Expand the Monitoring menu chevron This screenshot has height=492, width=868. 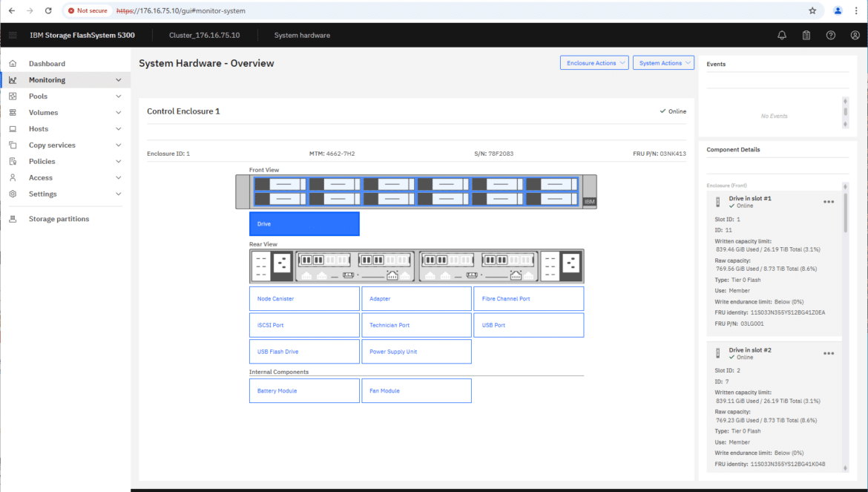pos(119,79)
